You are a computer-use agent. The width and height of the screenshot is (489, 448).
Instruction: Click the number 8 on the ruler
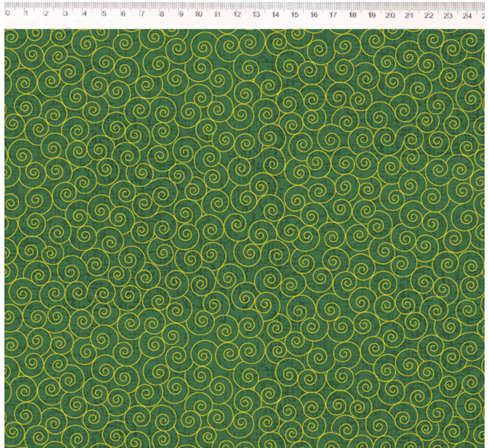(x=161, y=14)
